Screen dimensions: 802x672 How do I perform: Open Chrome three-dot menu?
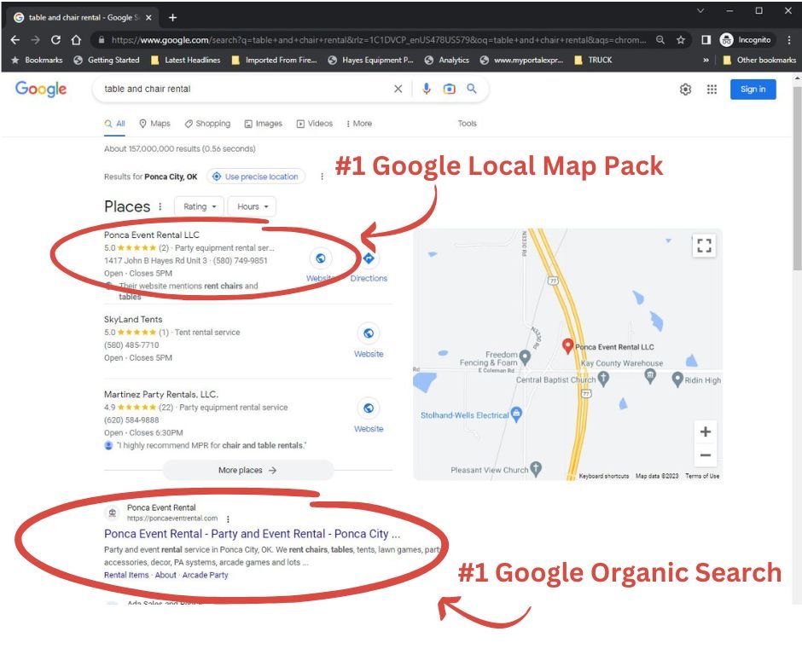pos(789,40)
